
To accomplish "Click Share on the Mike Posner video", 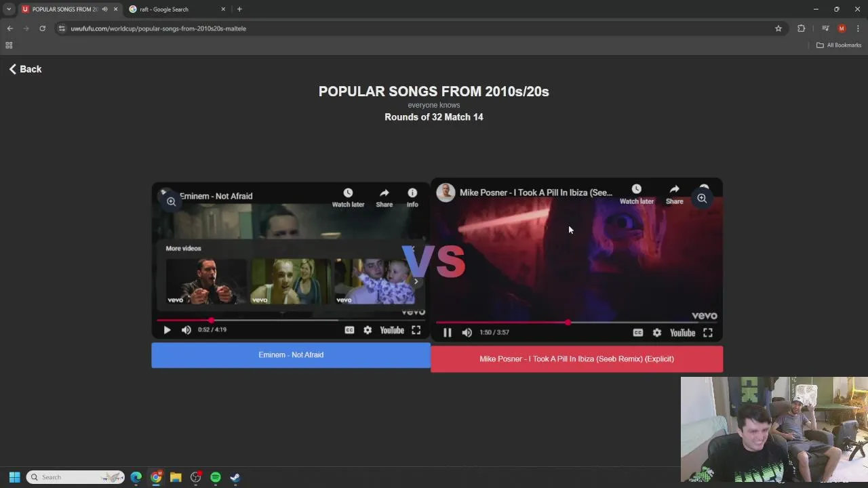I will (675, 194).
